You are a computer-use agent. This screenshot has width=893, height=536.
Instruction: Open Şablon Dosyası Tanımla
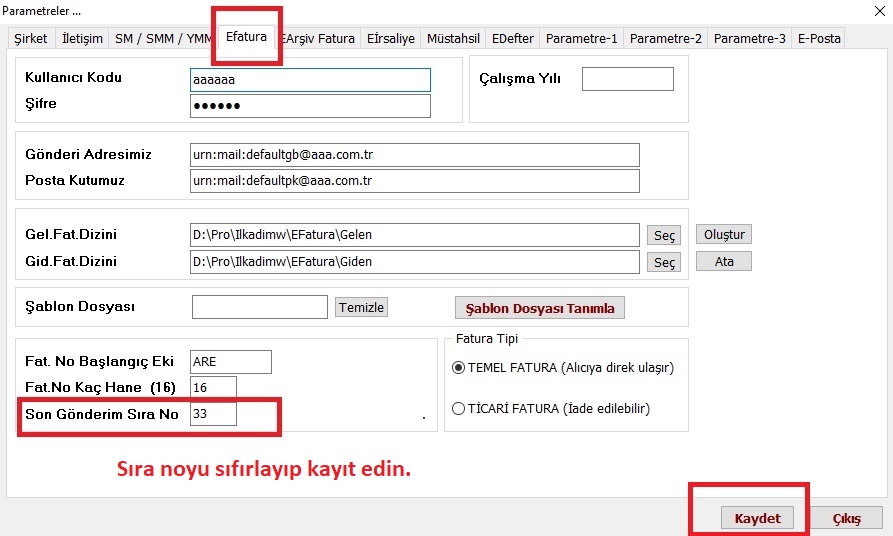(539, 308)
